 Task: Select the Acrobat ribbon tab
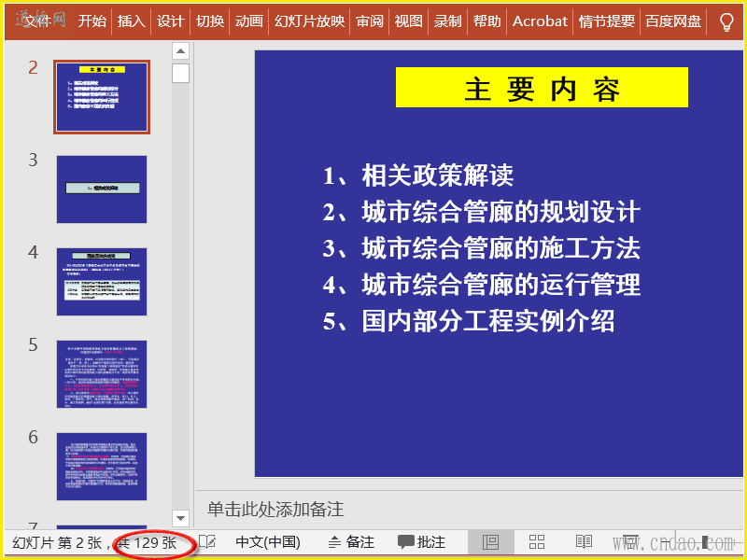[540, 21]
